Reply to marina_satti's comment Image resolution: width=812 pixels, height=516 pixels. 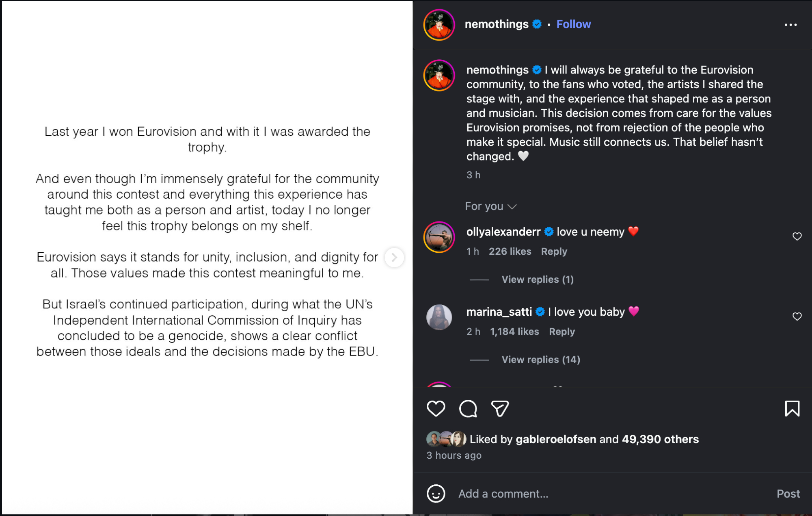561,332
